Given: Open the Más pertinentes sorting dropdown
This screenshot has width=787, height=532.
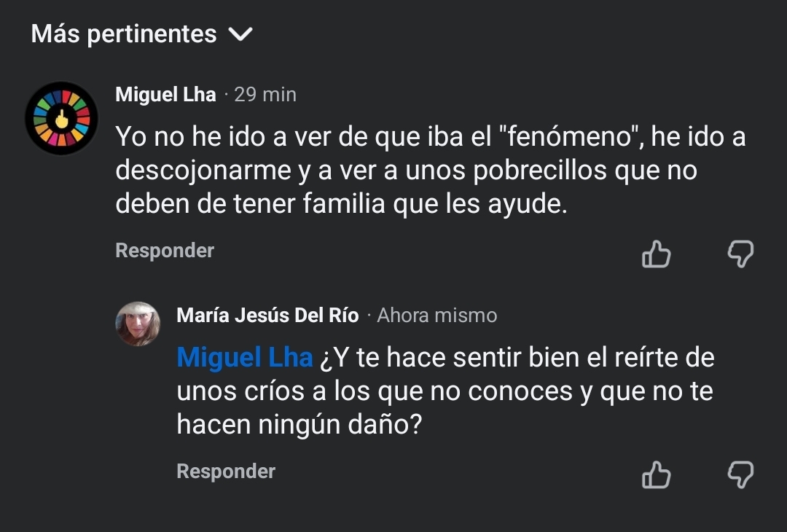Looking at the screenshot, I should [x=124, y=34].
